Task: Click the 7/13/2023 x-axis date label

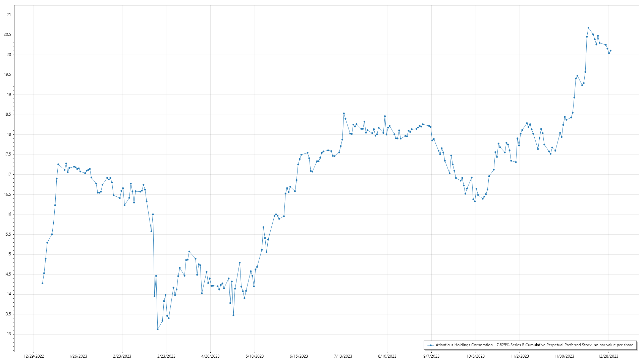Action: [x=343, y=356]
